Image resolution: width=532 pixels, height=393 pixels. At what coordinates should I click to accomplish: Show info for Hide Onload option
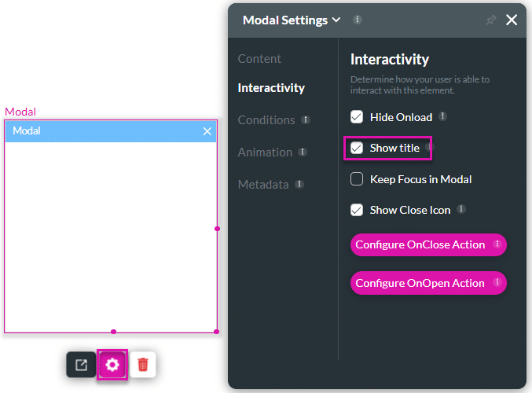(442, 116)
